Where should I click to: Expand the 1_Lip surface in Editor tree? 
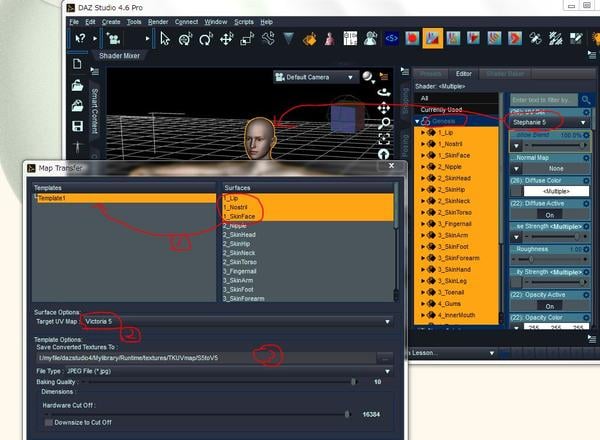click(423, 133)
